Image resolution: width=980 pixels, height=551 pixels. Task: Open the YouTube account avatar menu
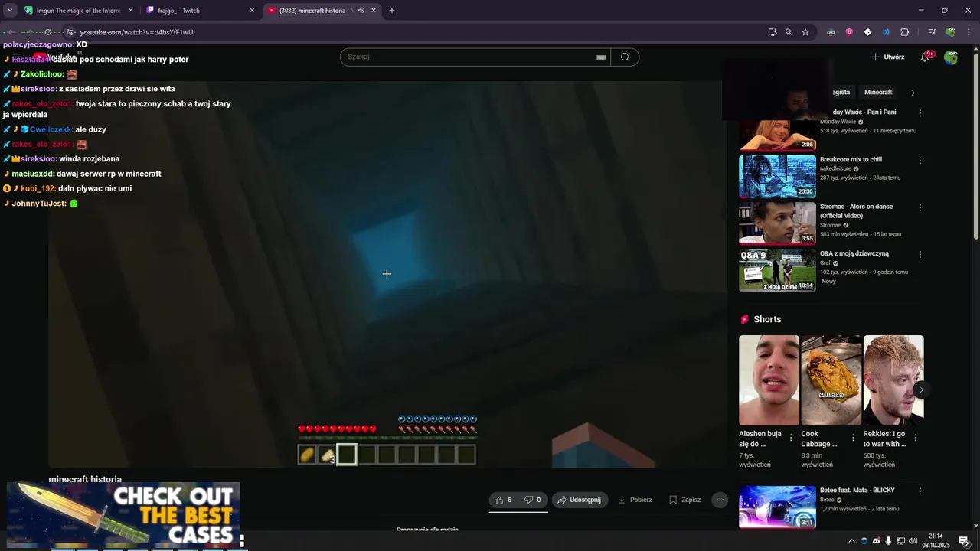click(x=951, y=57)
